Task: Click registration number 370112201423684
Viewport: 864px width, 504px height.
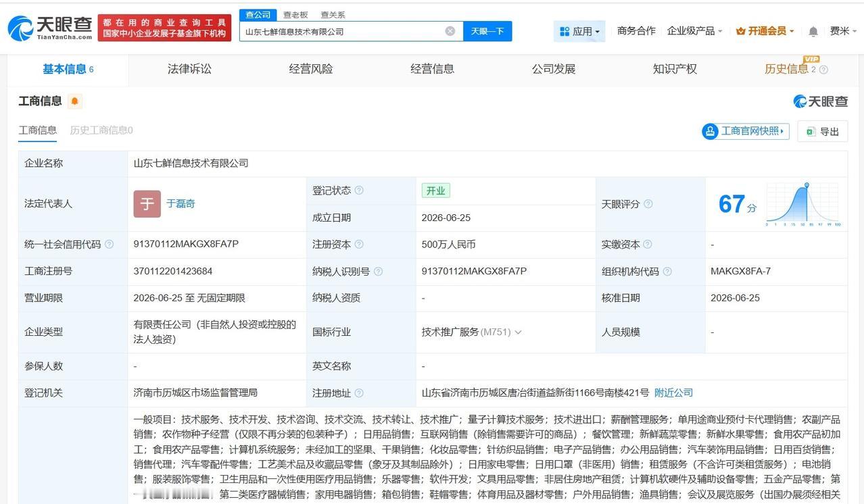Action: tap(173, 272)
